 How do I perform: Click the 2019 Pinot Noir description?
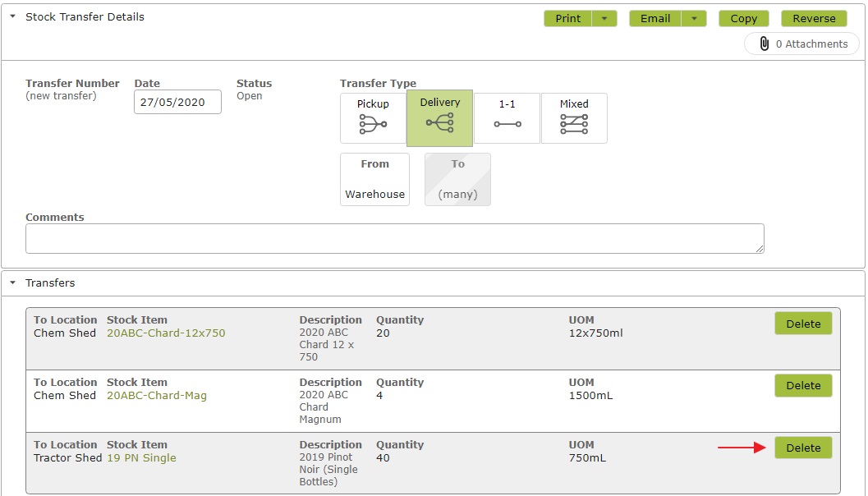click(328, 470)
